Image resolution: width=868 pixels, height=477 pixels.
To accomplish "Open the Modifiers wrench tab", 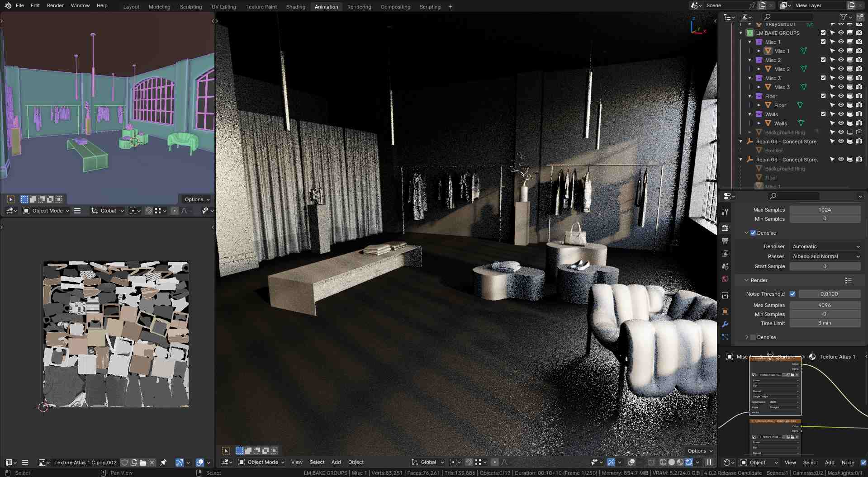I will [x=725, y=324].
